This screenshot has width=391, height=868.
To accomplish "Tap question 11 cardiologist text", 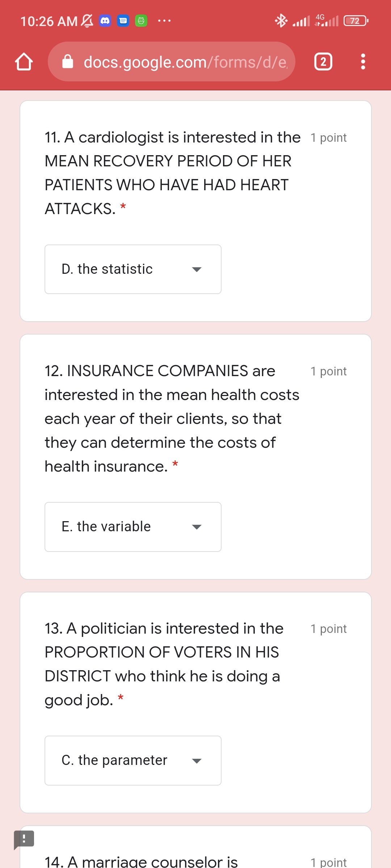I will coord(172,173).
